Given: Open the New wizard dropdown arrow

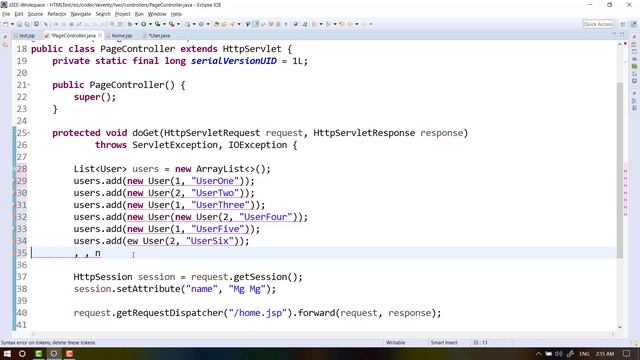Looking at the screenshot, I should tap(12, 24).
